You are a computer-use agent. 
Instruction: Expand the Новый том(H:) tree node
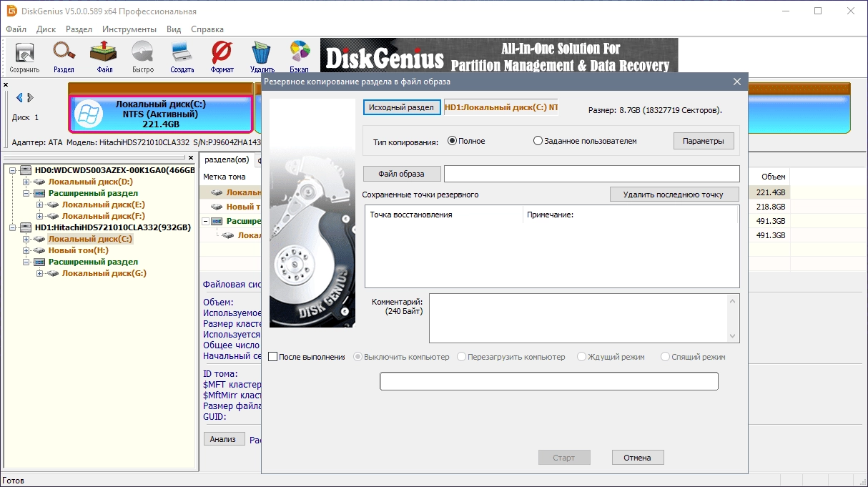click(26, 250)
